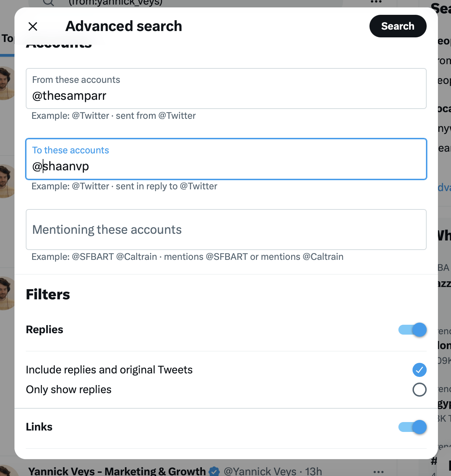Click the tweet timestamp 13h
This screenshot has height=476, width=451.
pos(313,471)
